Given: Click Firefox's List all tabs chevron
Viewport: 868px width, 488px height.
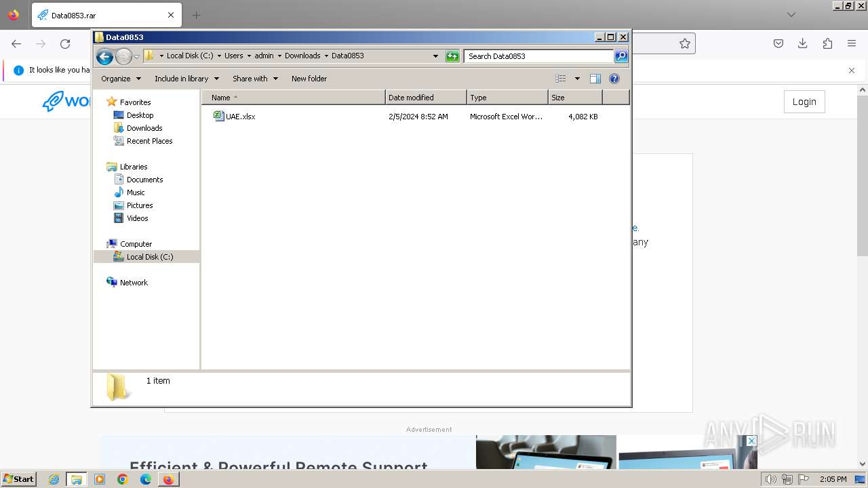Looking at the screenshot, I should pos(791,15).
